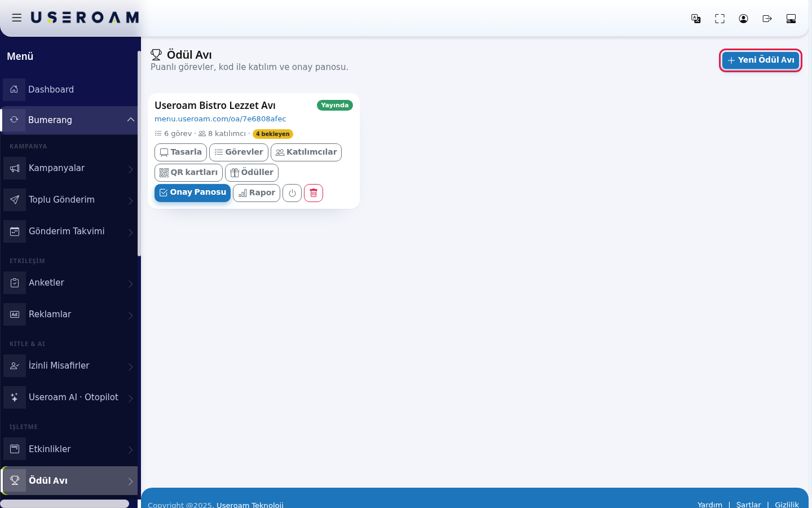Click the panel layout icon in header
This screenshot has height=508, width=812.
791,19
